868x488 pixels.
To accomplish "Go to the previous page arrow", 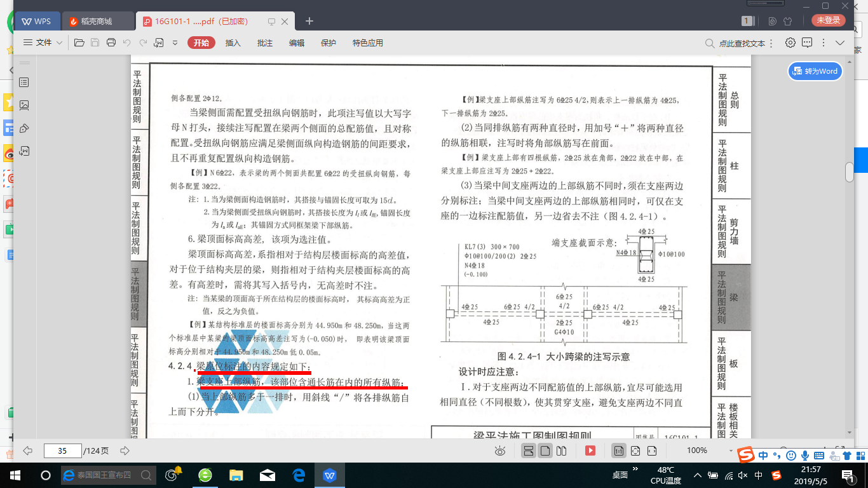I will tap(27, 451).
